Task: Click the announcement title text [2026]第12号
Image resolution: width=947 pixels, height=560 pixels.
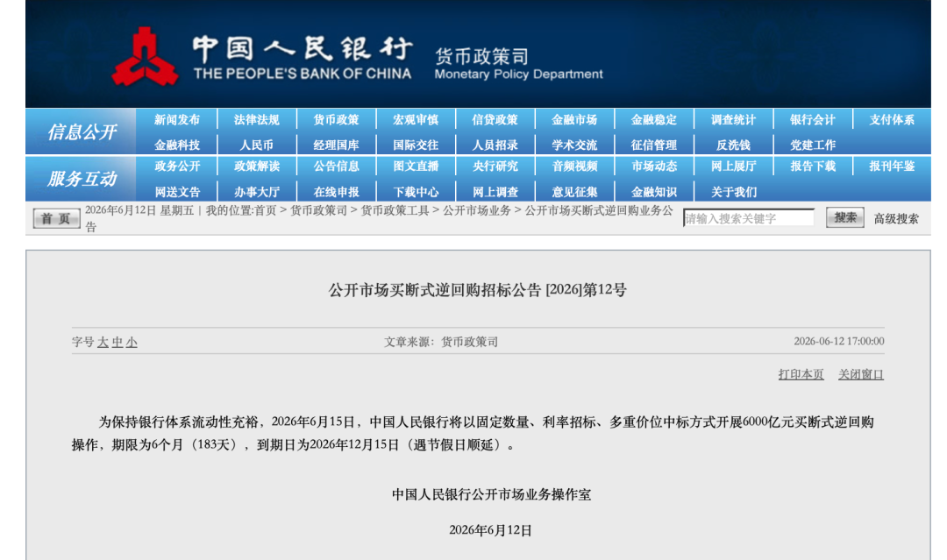Action: (x=586, y=290)
